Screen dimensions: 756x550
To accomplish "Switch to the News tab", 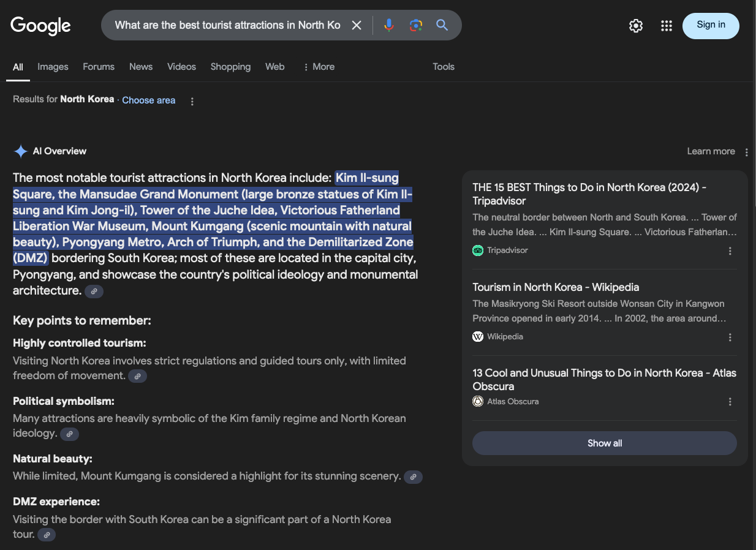I will (x=141, y=67).
